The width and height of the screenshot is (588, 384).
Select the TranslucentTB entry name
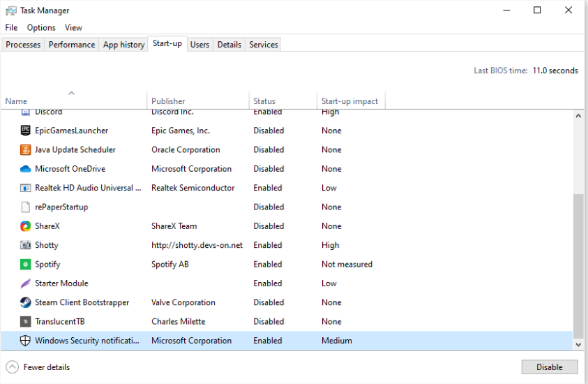pos(59,322)
